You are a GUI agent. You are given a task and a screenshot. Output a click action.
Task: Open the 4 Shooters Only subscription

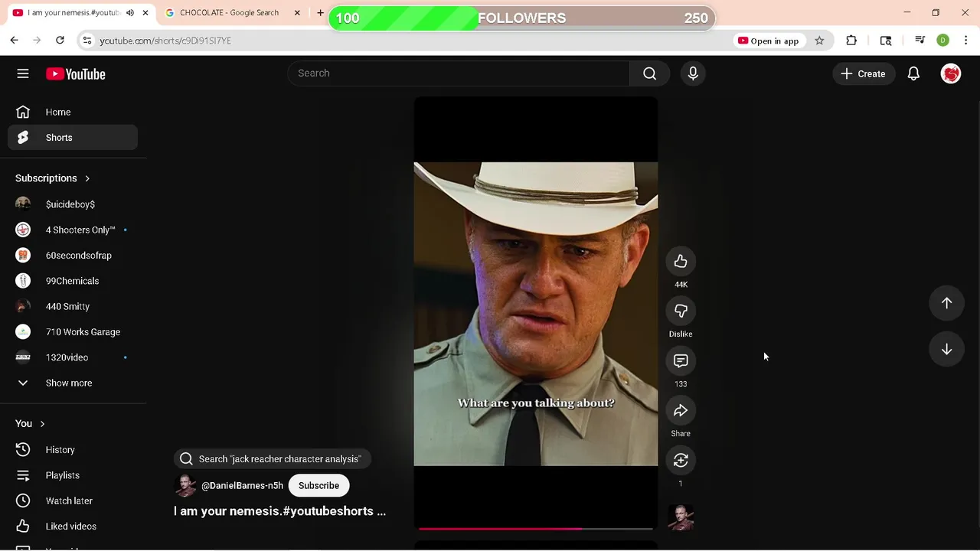73,230
